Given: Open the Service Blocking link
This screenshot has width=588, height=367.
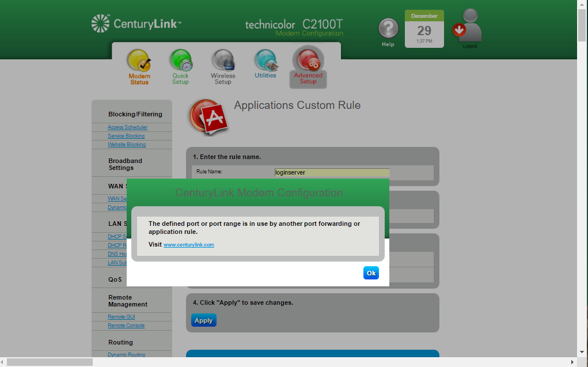Looking at the screenshot, I should click(126, 136).
